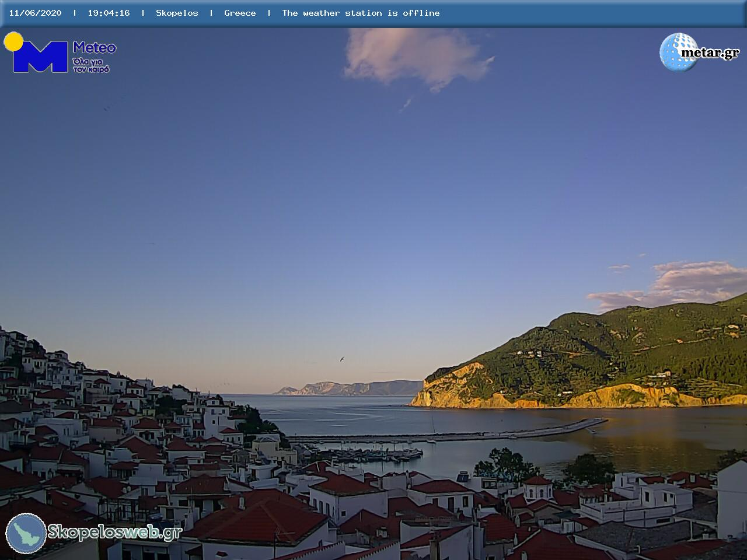Image resolution: width=747 pixels, height=560 pixels.
Task: Click the Greek slogan under Meteo
Action: pos(91,65)
